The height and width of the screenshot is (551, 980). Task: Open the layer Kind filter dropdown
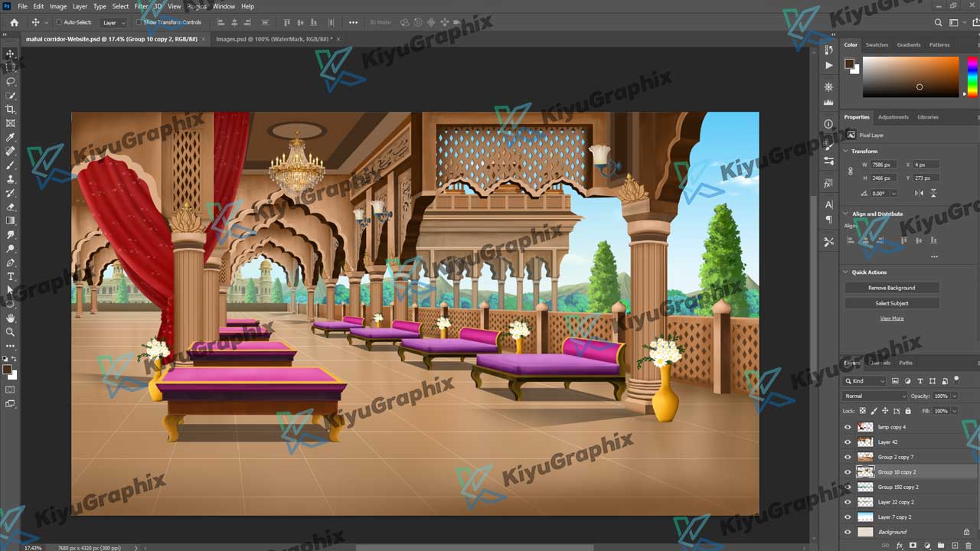[x=865, y=381]
